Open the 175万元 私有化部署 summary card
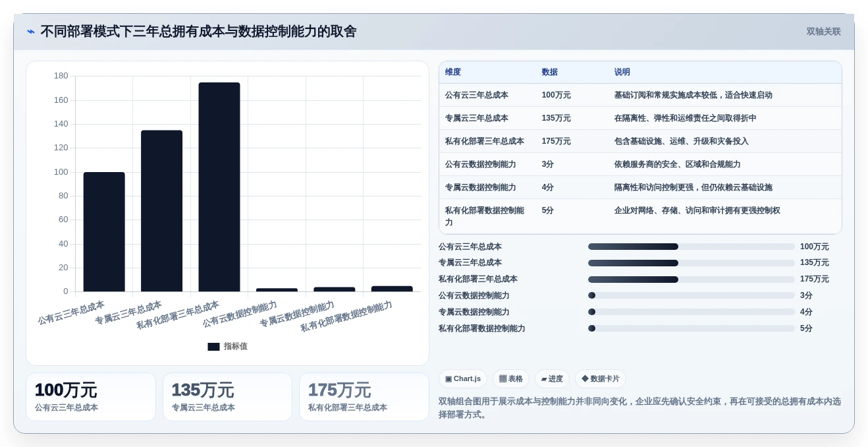 (364, 397)
